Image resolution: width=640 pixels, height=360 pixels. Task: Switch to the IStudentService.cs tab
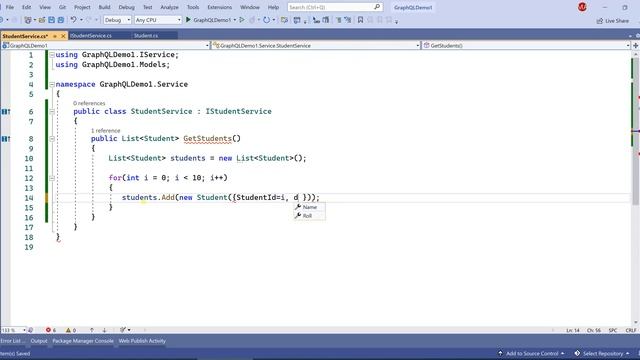[91, 36]
